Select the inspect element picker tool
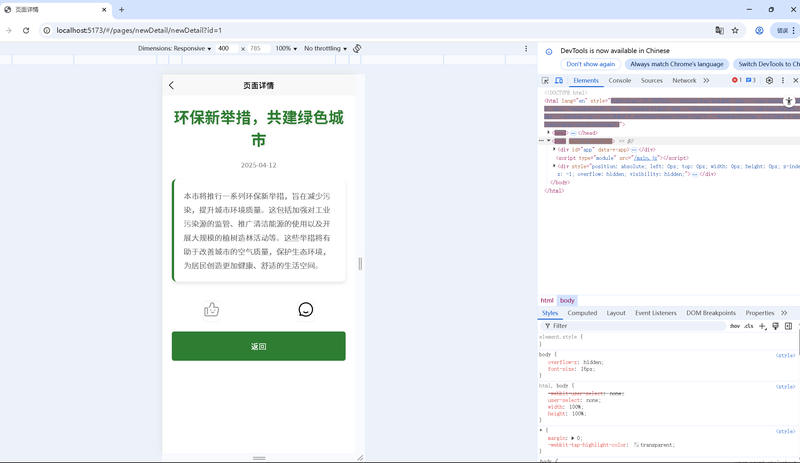800x463 pixels. click(x=545, y=81)
